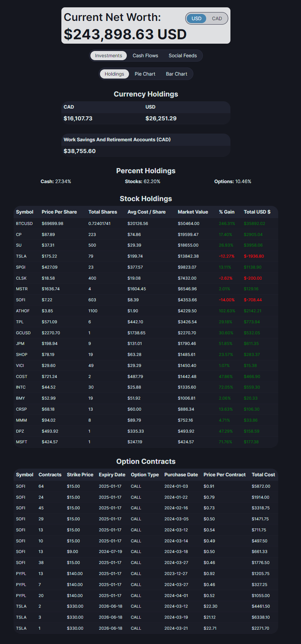Viewport: 301px width, 644px height.
Task: Click the MMM symbol cell
Action: [x=21, y=420]
